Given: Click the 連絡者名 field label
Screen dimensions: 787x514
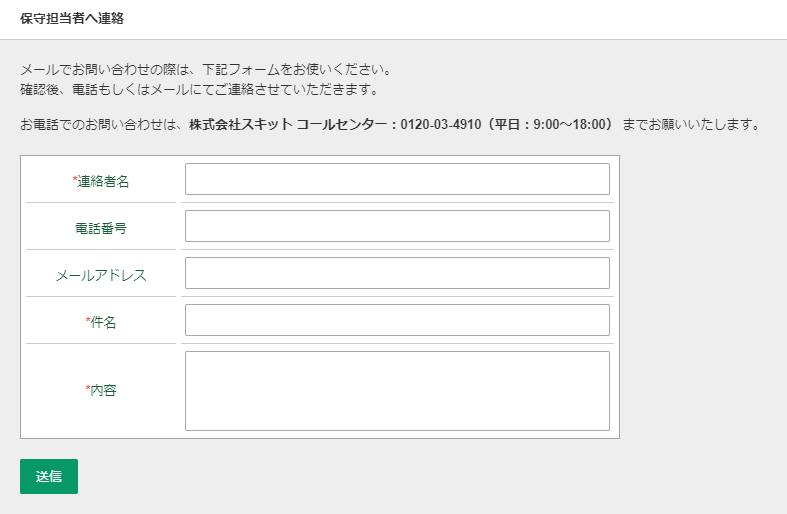Looking at the screenshot, I should click(104, 181).
